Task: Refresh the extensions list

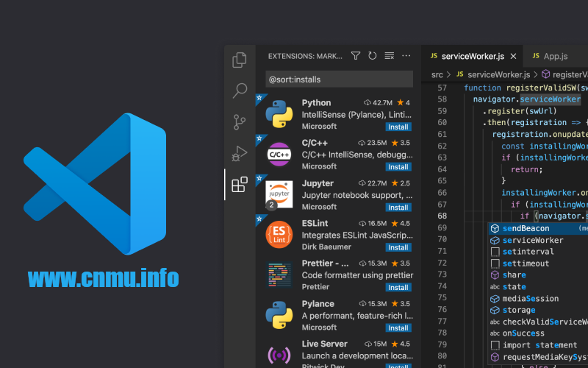Action: [373, 56]
